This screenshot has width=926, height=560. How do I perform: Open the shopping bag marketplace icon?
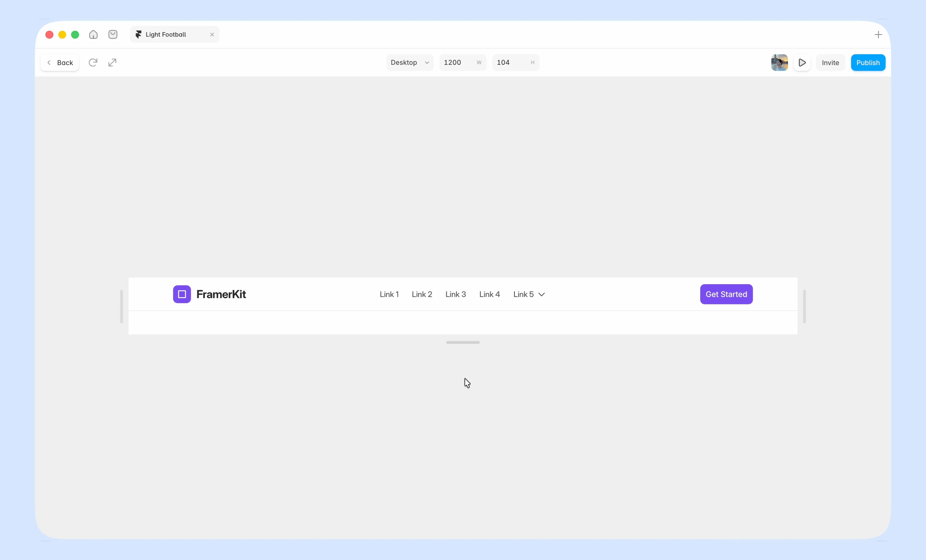(113, 34)
